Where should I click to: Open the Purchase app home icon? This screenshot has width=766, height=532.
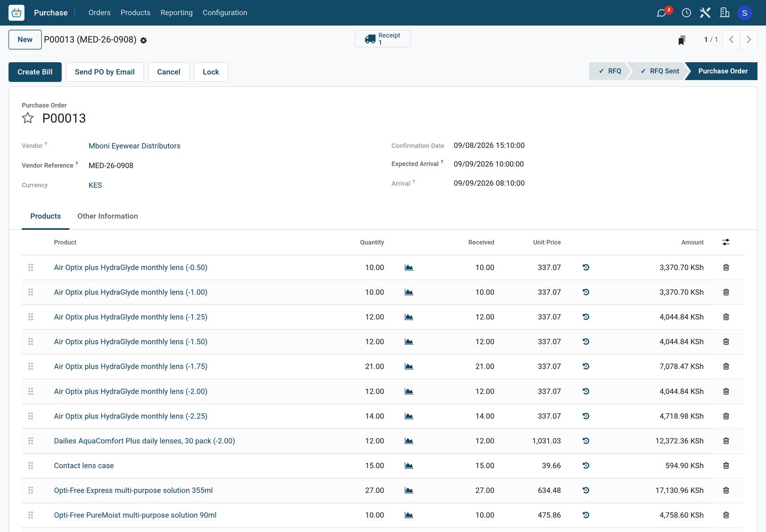click(x=16, y=13)
